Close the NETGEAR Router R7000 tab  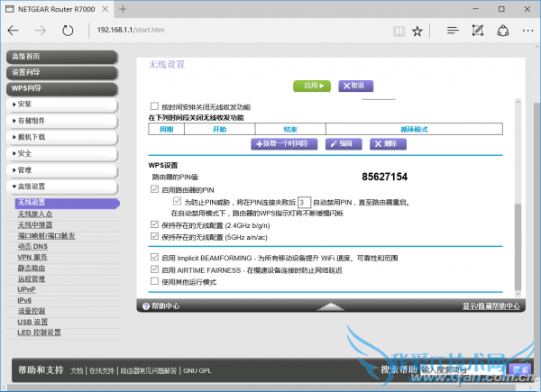tap(105, 9)
